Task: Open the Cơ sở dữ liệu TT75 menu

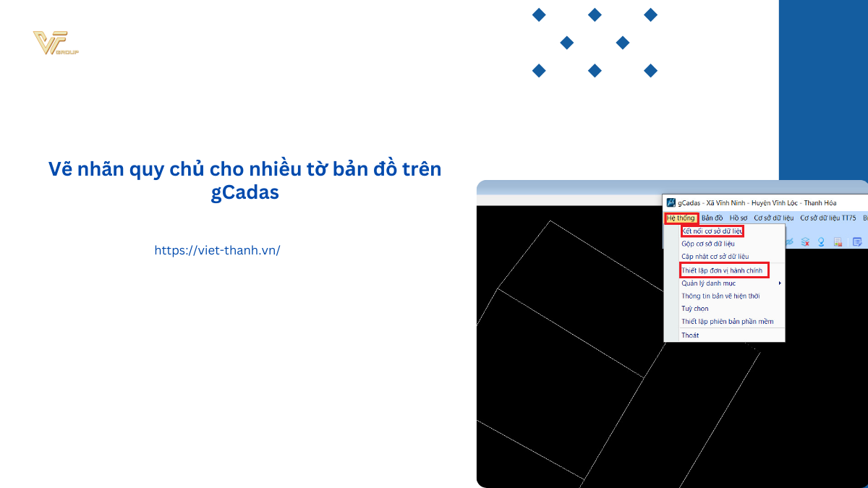Action: click(x=827, y=218)
